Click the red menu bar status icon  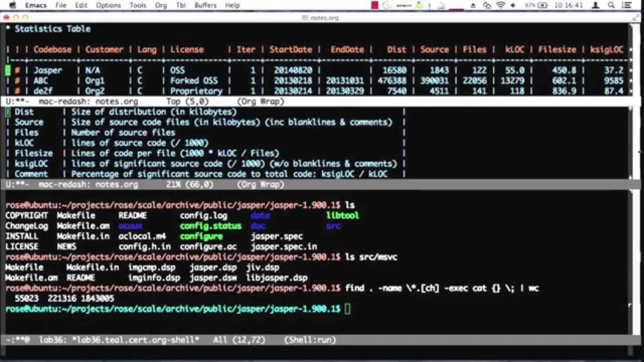click(375, 5)
